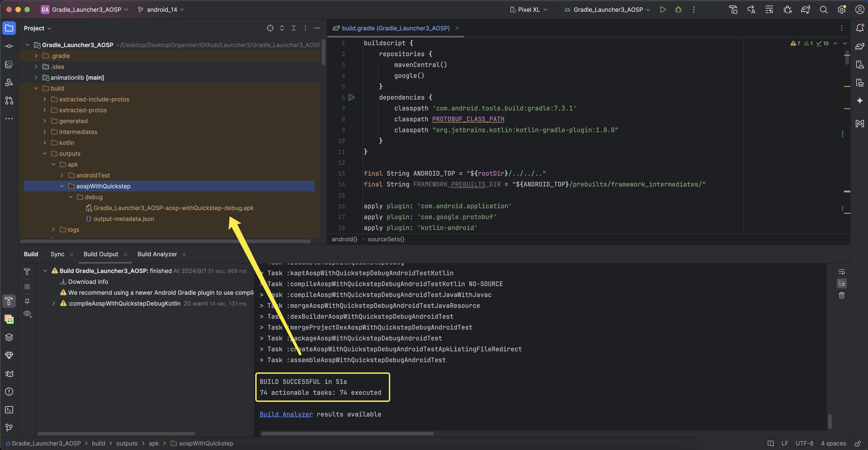Open Gradle tool window on right sidebar
The width and height of the screenshot is (868, 450).
click(860, 46)
